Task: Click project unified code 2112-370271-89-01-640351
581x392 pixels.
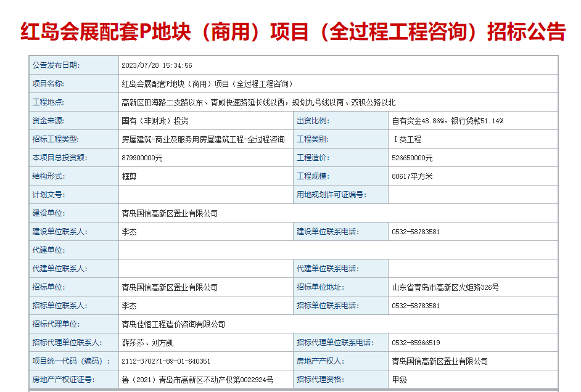Action: coord(166,361)
